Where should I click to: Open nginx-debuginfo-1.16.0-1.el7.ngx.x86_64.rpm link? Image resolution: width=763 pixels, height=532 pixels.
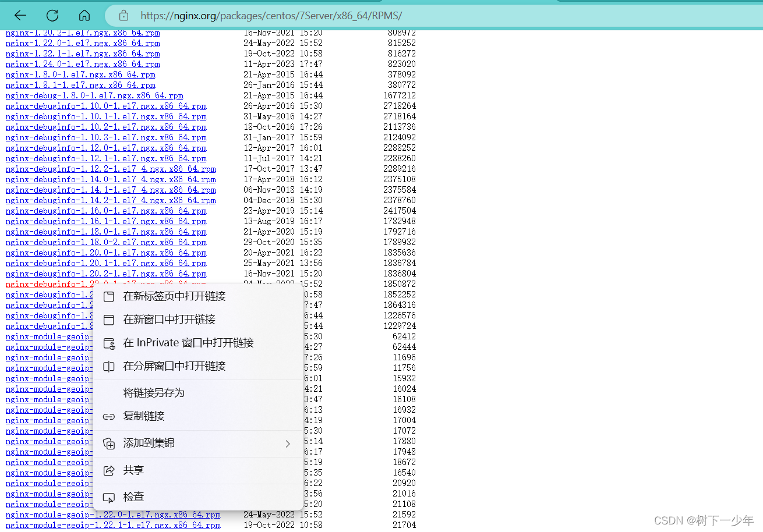click(x=106, y=211)
